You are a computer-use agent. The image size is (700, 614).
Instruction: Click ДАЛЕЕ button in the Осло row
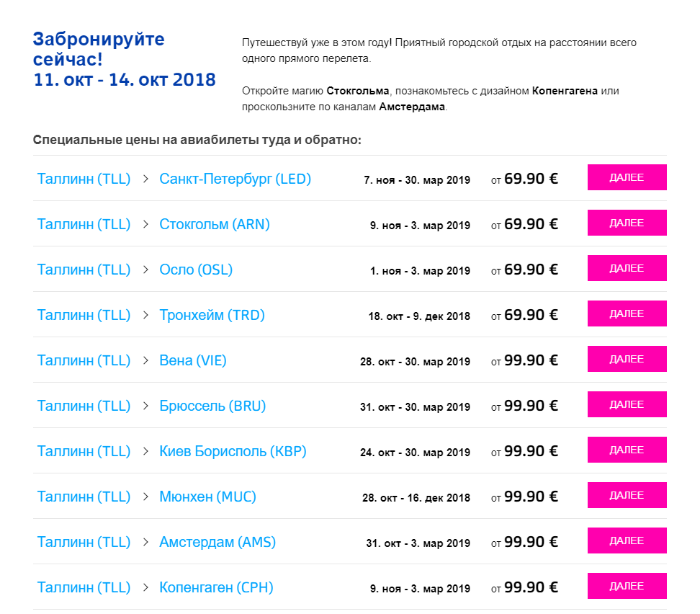(627, 268)
